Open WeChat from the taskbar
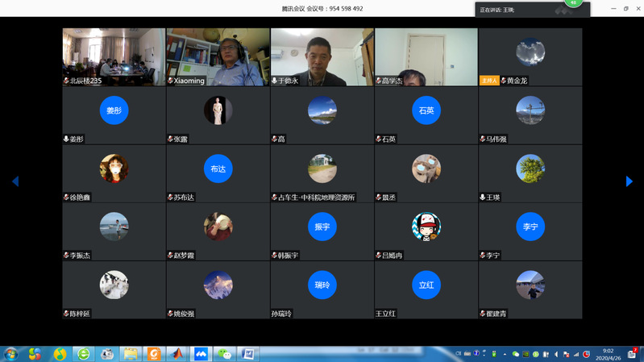The height and width of the screenshot is (362, 644). [x=225, y=354]
